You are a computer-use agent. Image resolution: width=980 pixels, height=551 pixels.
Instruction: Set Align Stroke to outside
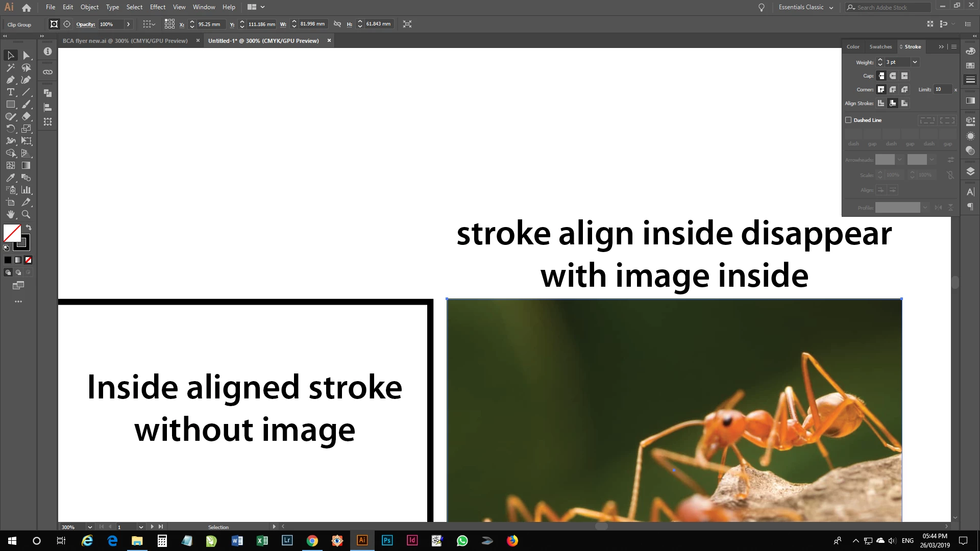904,103
